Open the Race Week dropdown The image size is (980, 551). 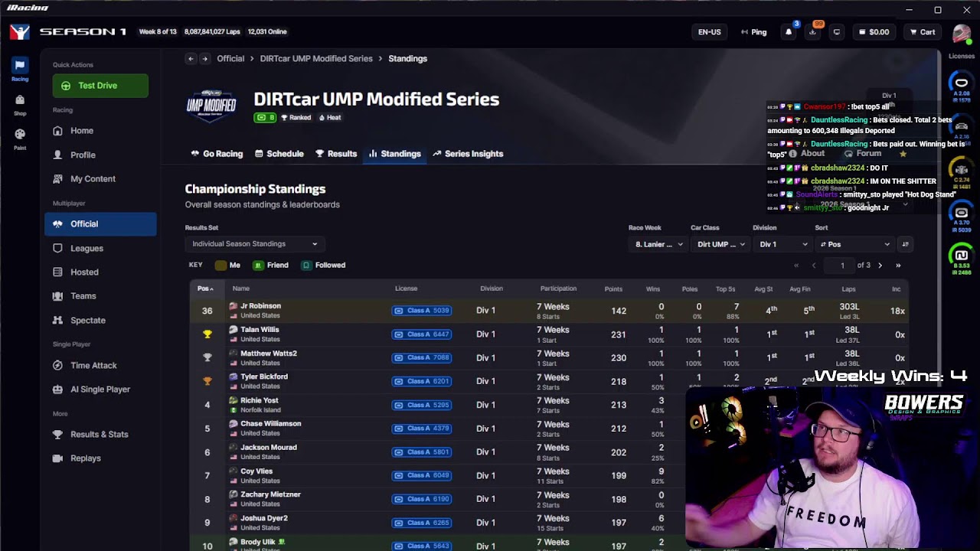(x=658, y=244)
